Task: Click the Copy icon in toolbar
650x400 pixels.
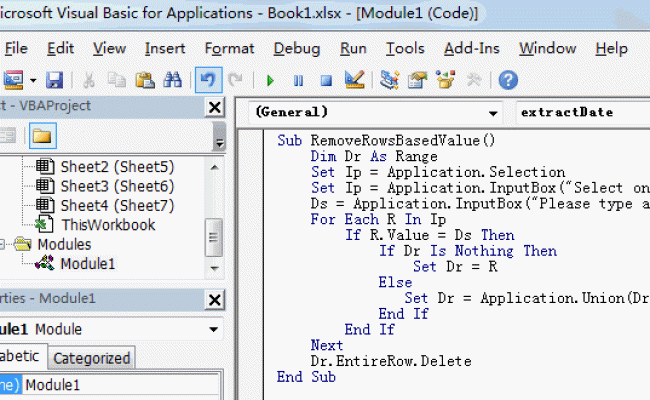Action: point(116,80)
